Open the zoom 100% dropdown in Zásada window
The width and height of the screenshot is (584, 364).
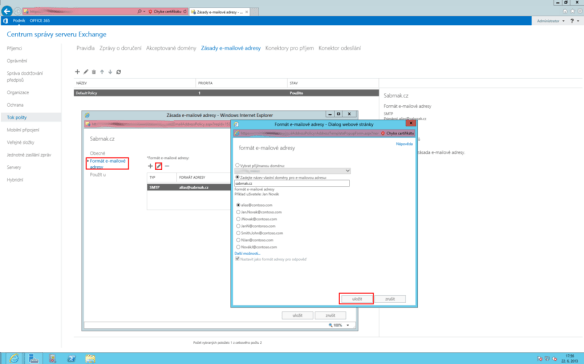[348, 325]
